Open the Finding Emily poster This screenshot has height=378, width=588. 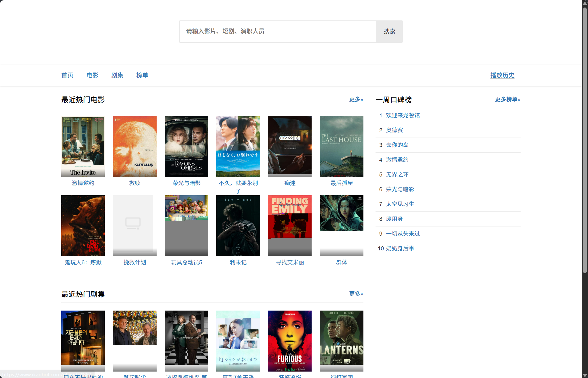(x=290, y=226)
